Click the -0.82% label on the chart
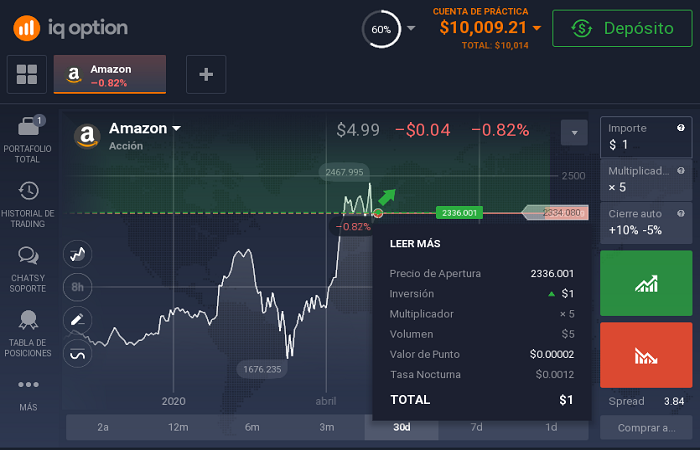700x450 pixels. 353,227
